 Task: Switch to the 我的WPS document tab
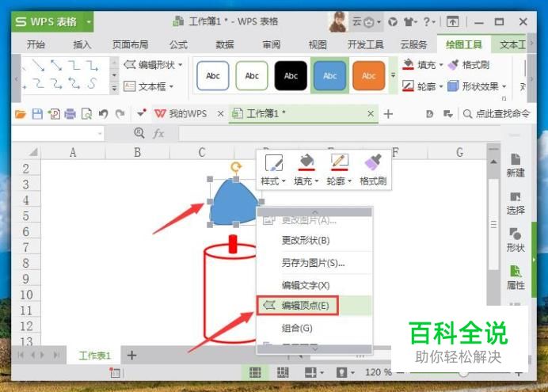point(181,113)
